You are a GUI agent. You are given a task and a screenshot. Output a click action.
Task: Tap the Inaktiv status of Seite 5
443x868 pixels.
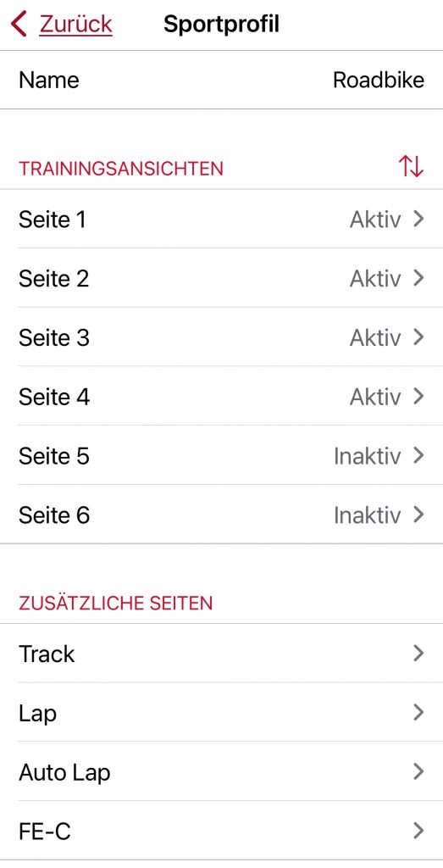click(x=368, y=456)
